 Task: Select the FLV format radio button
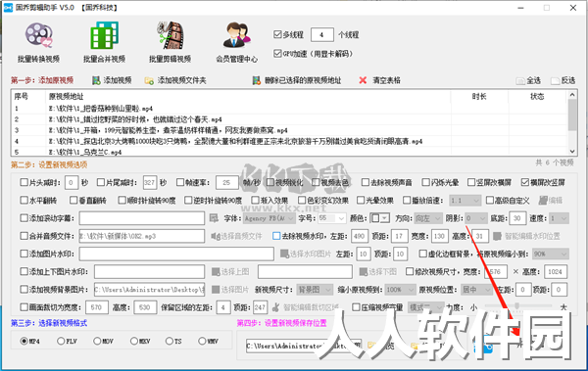pyautogui.click(x=61, y=341)
